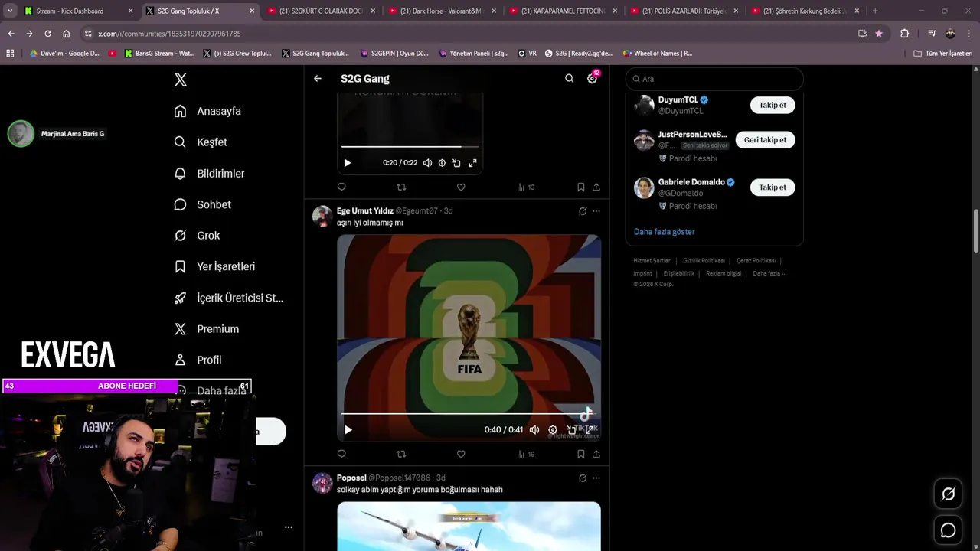Mute the top video volume icon

coord(427,163)
